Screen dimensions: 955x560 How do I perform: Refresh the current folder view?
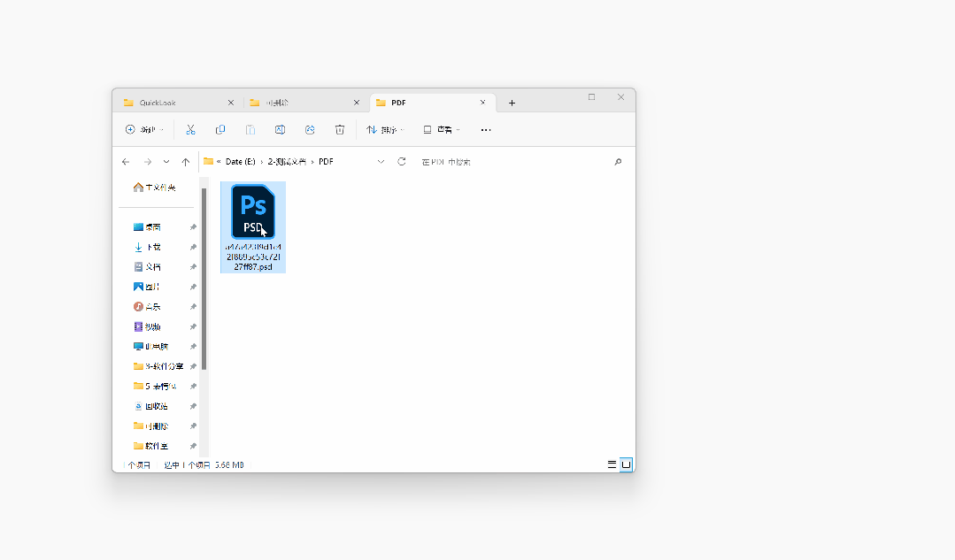point(401,161)
